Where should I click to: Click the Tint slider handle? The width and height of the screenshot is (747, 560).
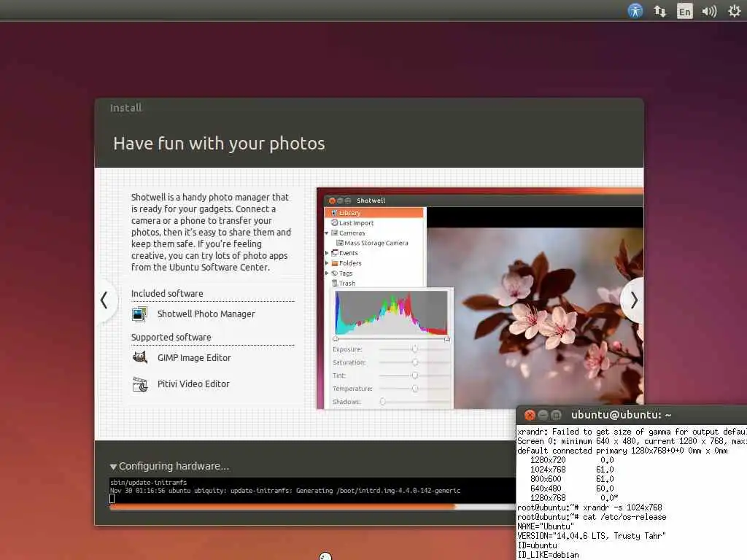415,376
